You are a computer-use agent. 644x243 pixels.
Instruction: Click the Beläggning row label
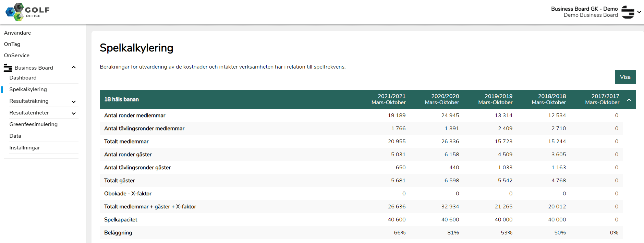(118, 233)
